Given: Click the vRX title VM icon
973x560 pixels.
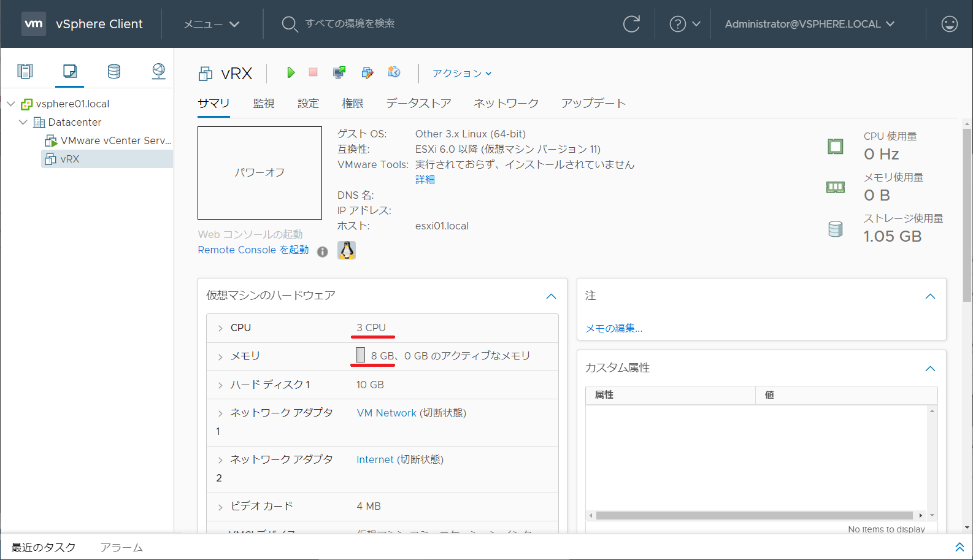Looking at the screenshot, I should tap(206, 74).
